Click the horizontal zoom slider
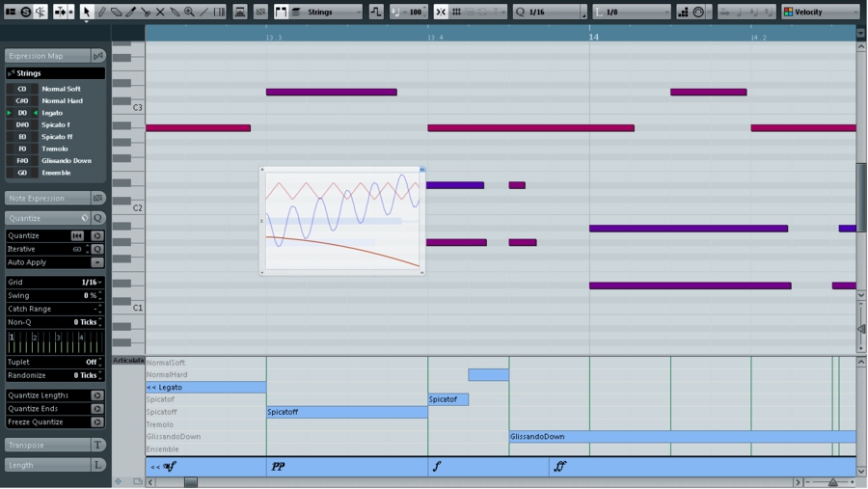 (831, 481)
